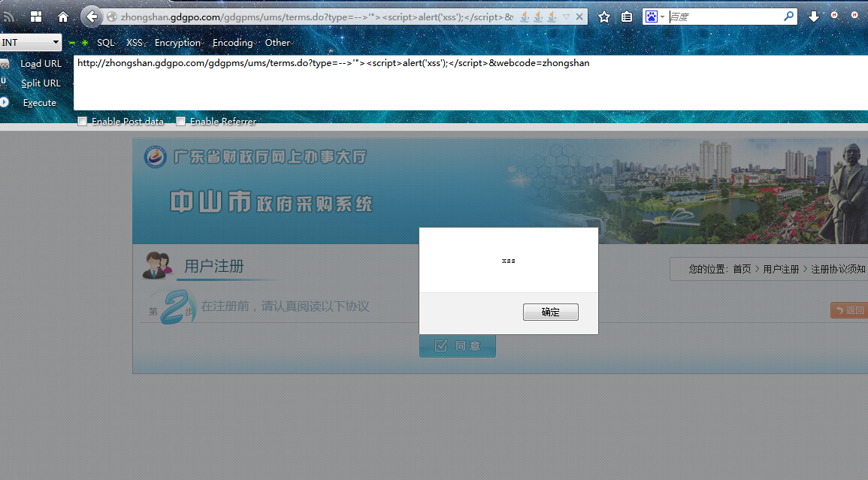
Task: Click the 用户注册 heading users icon
Action: [x=157, y=265]
